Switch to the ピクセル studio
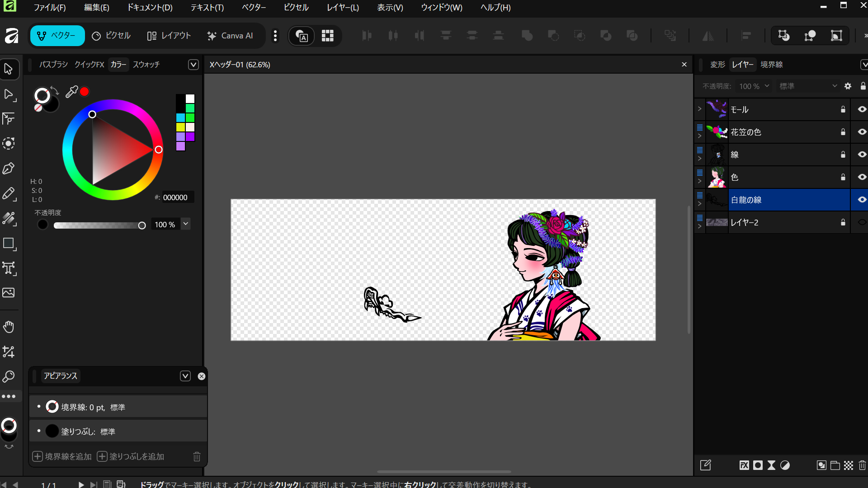This screenshot has width=868, height=488. [x=111, y=36]
